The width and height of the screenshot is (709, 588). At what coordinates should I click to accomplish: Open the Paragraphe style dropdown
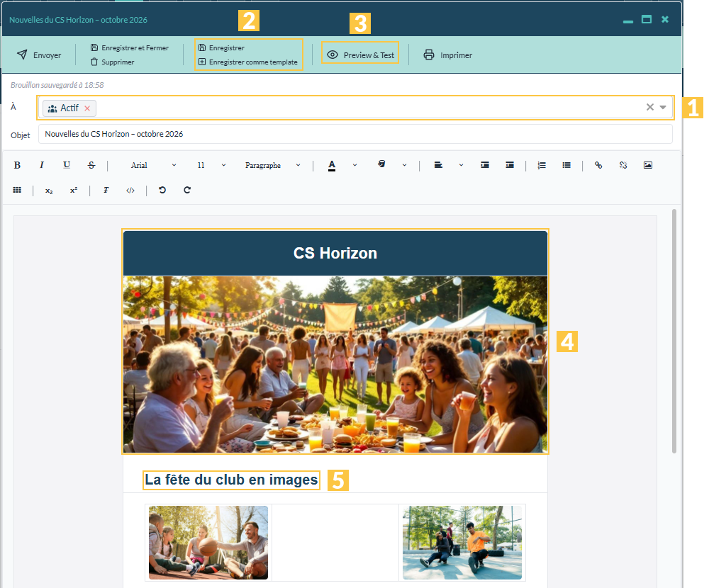click(273, 165)
